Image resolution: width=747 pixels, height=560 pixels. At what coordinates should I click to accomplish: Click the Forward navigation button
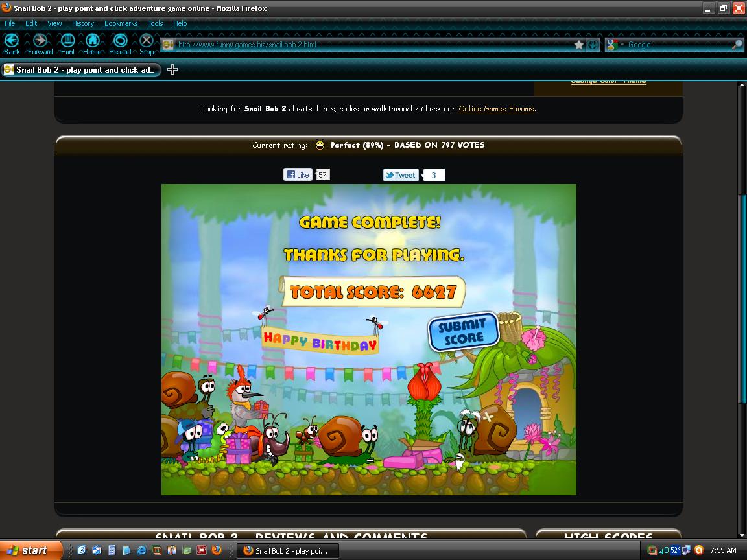pos(40,44)
